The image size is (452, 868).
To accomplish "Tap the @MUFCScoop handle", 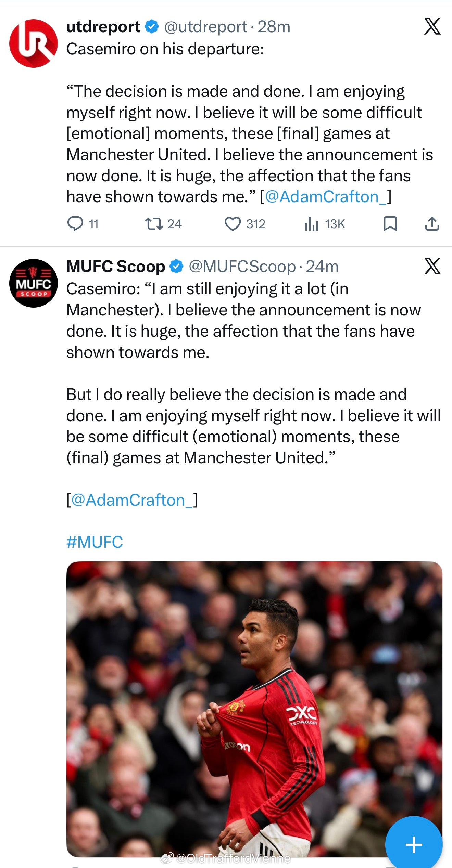I will click(242, 267).
